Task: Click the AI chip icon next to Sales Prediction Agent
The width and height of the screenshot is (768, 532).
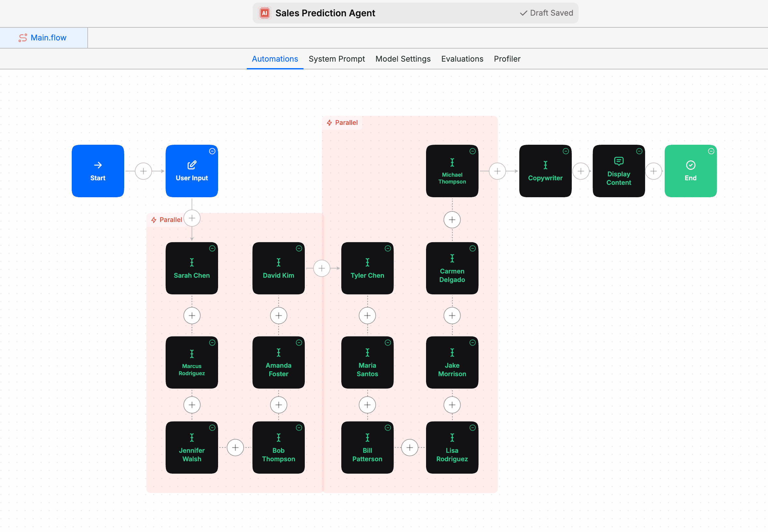Action: pos(264,13)
